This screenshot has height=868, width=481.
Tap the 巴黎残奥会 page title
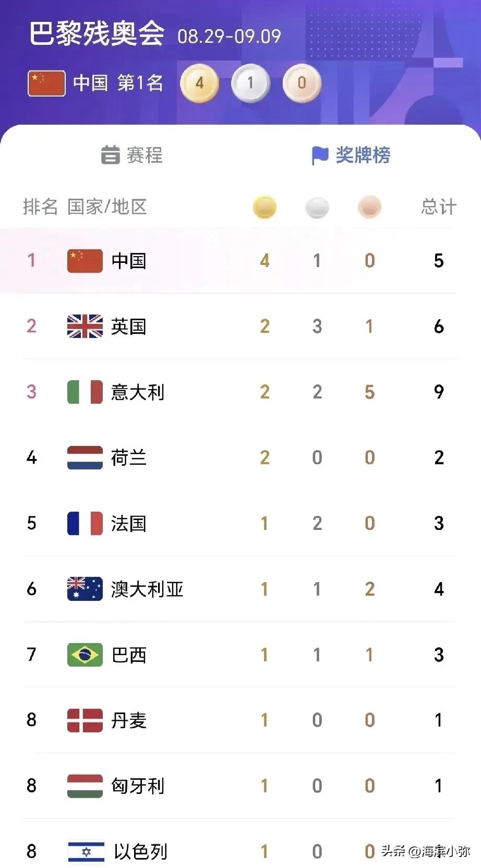tap(97, 34)
